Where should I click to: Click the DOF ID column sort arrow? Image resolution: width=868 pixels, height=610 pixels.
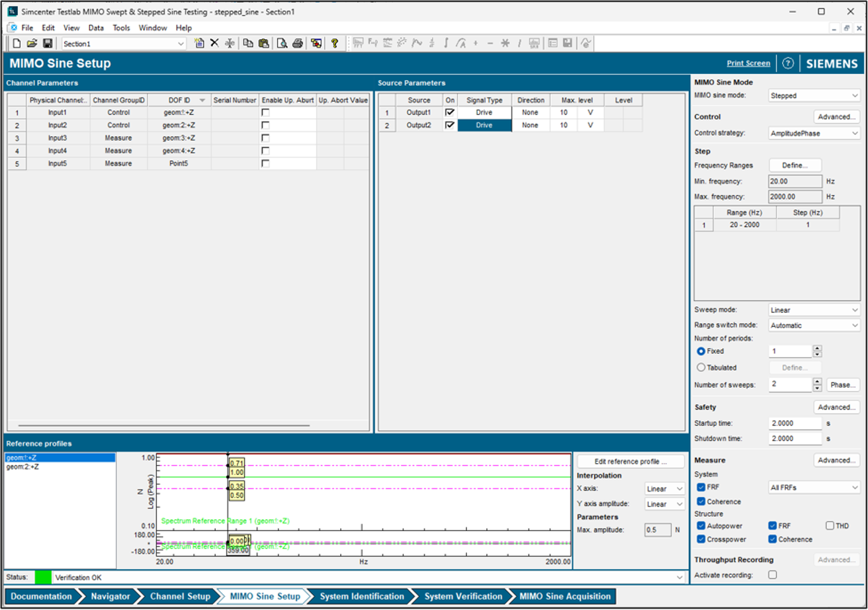[x=202, y=100]
